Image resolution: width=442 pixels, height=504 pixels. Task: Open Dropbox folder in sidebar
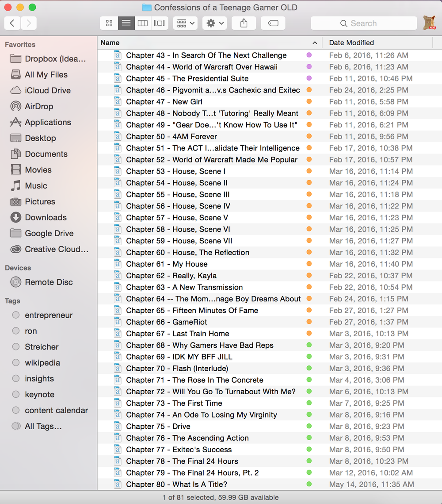coord(49,59)
